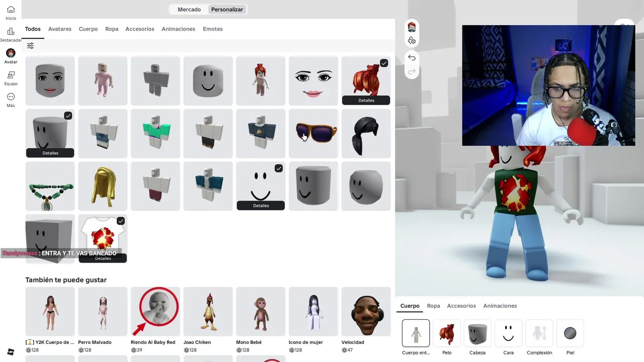Uncheck the equipped red ponytail hair item
The height and width of the screenshot is (362, 644).
point(384,63)
